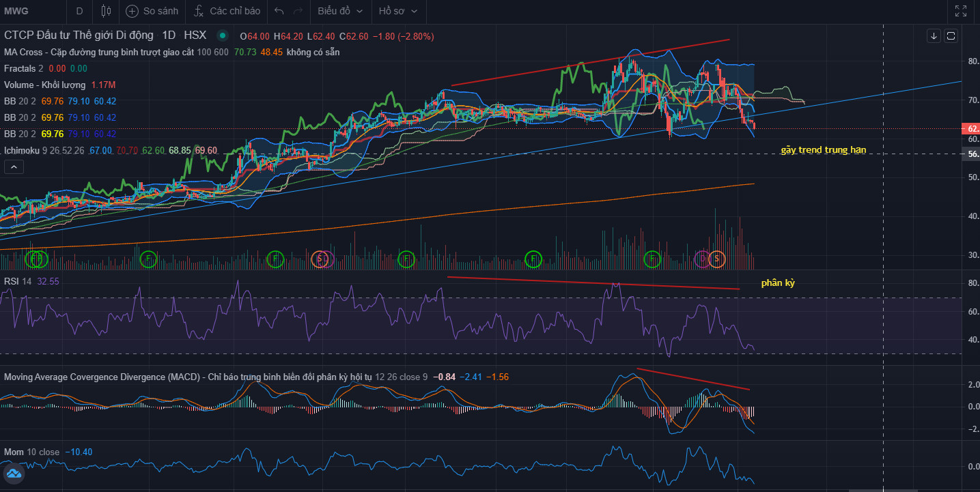The height and width of the screenshot is (492, 980).
Task: Enter fullscreen mode with the expand icon
Action: pos(960,11)
